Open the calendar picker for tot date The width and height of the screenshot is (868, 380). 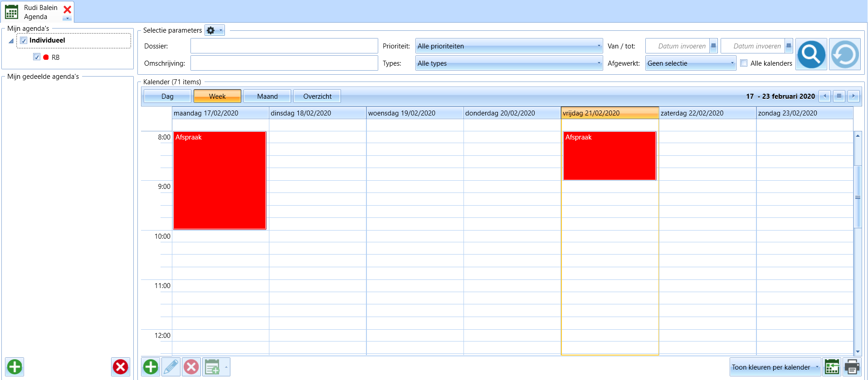789,46
